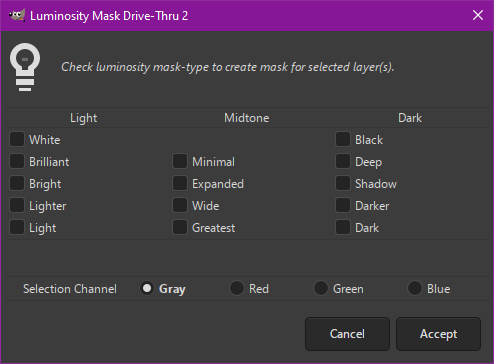The height and width of the screenshot is (364, 494).
Task: Pick the Blue selection channel
Action: [415, 288]
